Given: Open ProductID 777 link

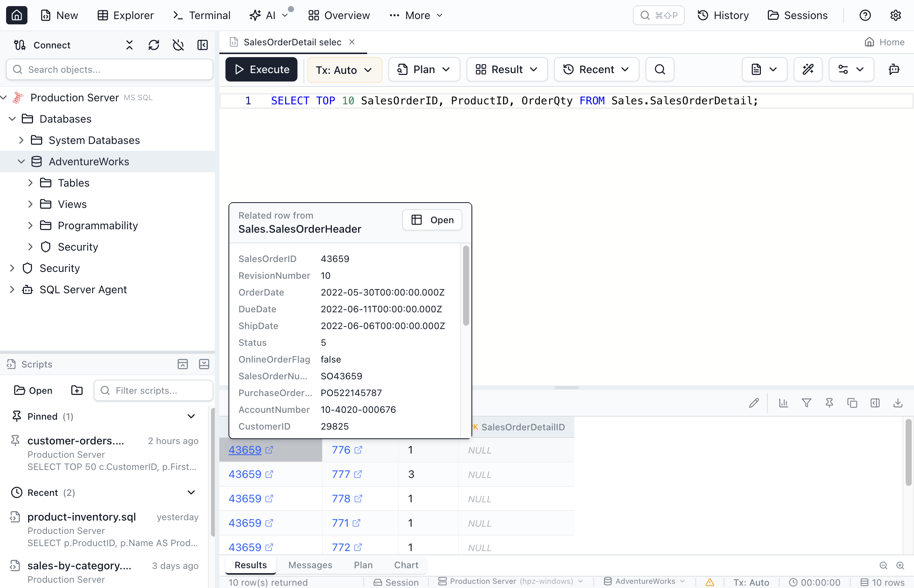Looking at the screenshot, I should pyautogui.click(x=340, y=474).
